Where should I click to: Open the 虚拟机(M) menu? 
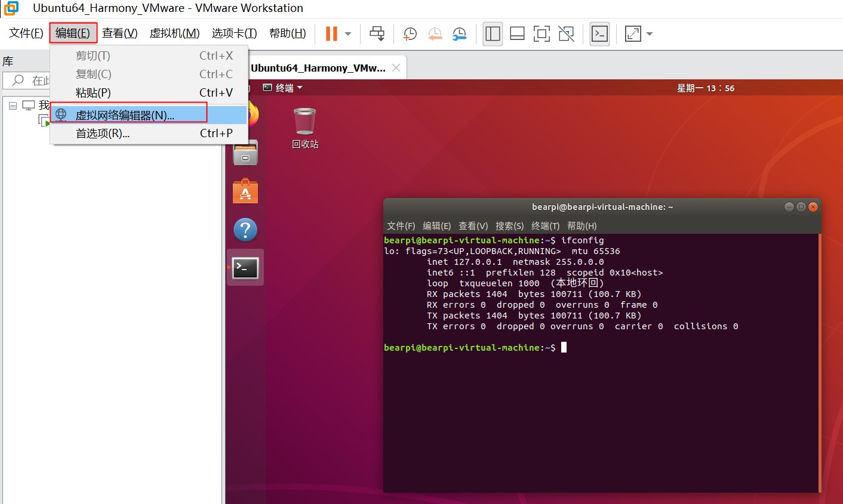coord(174,33)
